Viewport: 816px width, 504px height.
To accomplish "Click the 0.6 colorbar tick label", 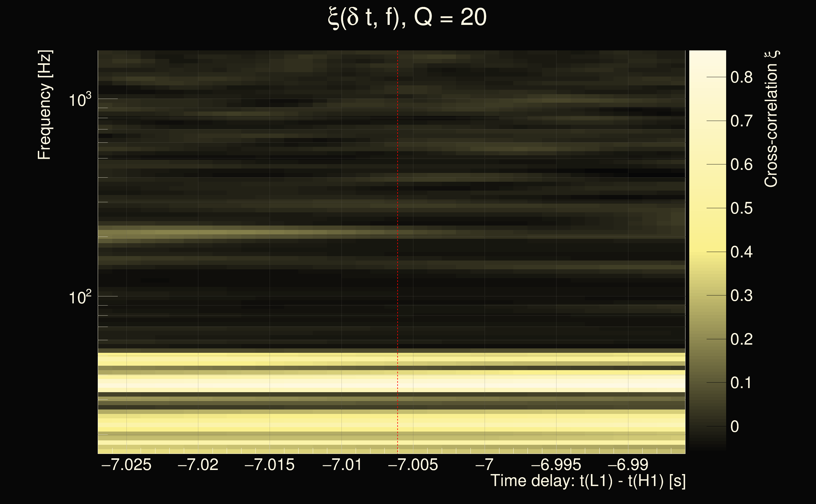I will coord(741,165).
